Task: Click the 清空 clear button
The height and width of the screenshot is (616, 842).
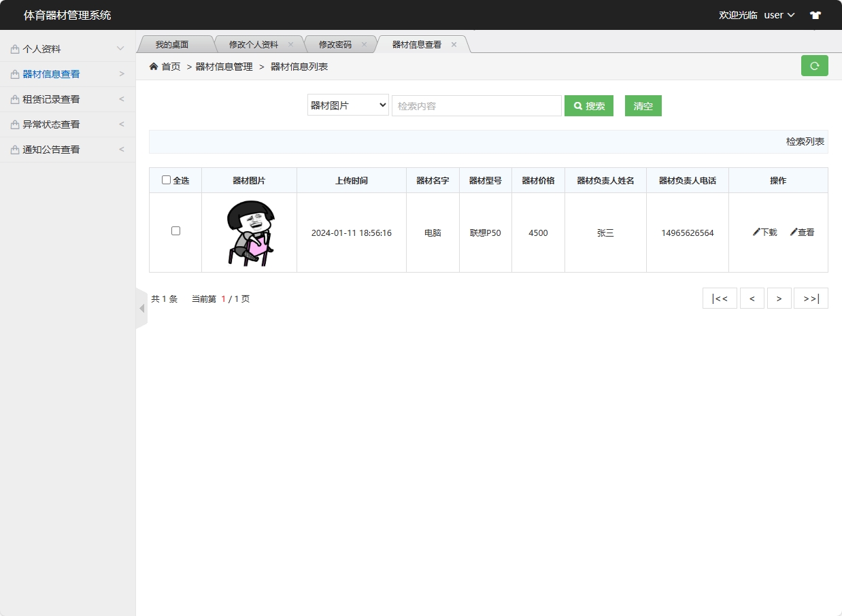Action: point(642,105)
